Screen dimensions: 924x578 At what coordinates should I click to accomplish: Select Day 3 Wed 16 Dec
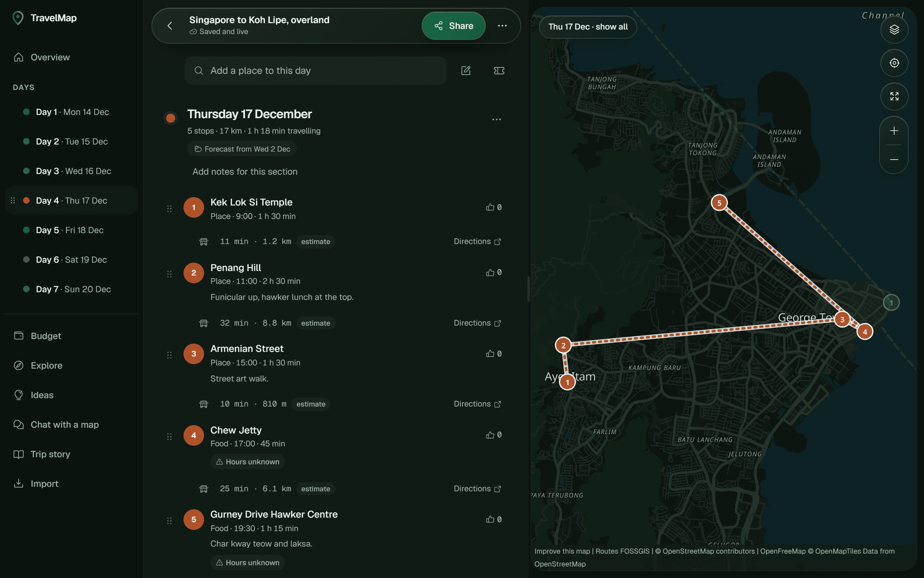tap(72, 171)
